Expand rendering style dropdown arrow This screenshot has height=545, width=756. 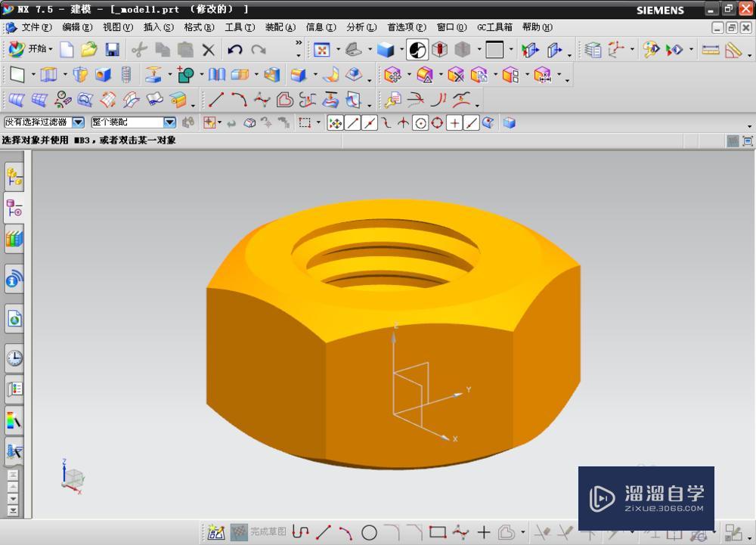coord(402,50)
